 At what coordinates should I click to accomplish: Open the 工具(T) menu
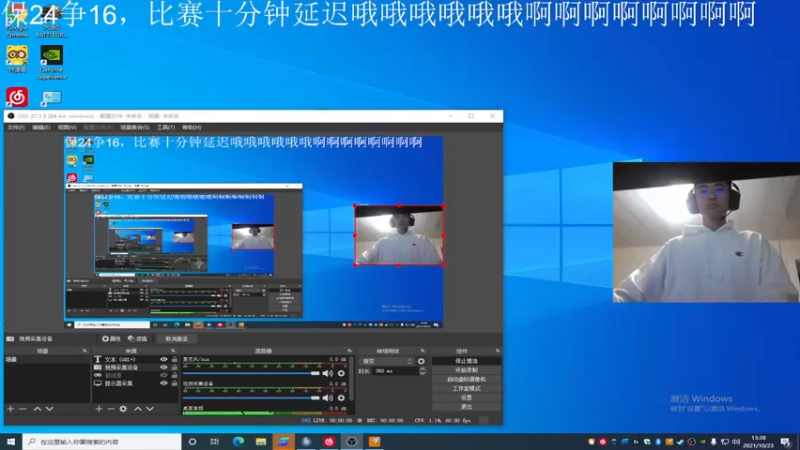[165, 127]
